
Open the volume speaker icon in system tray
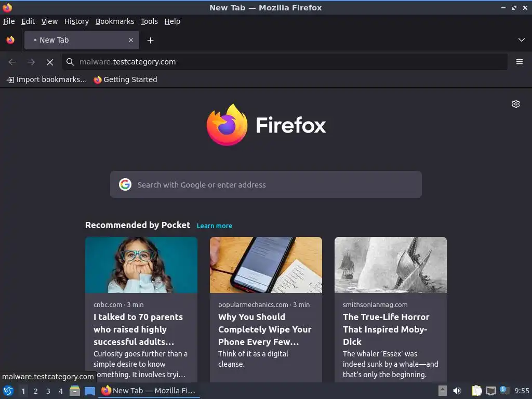click(x=457, y=391)
